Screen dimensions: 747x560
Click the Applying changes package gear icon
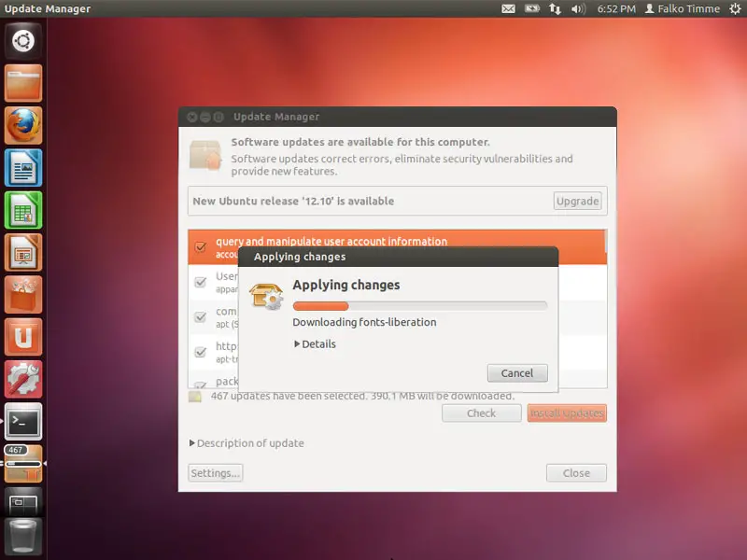(x=266, y=296)
